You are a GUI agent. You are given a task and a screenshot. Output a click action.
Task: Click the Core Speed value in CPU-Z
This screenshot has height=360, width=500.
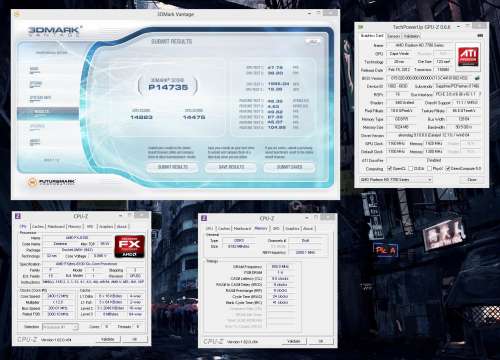(58, 296)
